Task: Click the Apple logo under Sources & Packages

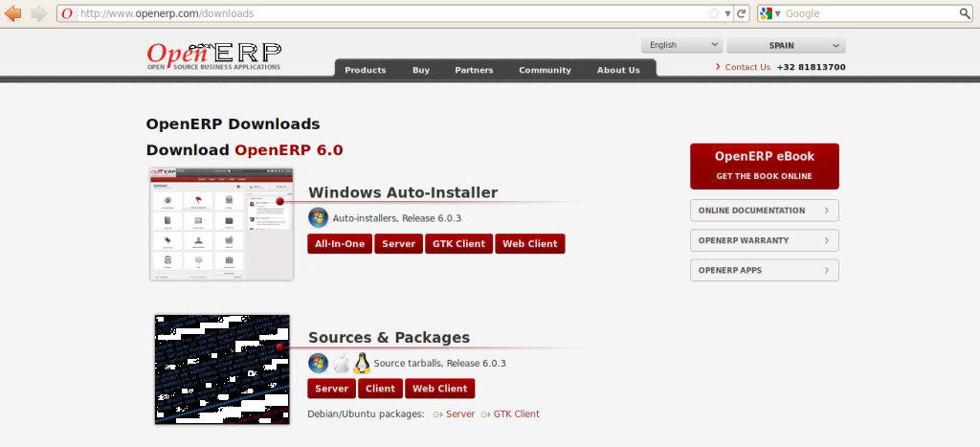Action: tap(341, 364)
